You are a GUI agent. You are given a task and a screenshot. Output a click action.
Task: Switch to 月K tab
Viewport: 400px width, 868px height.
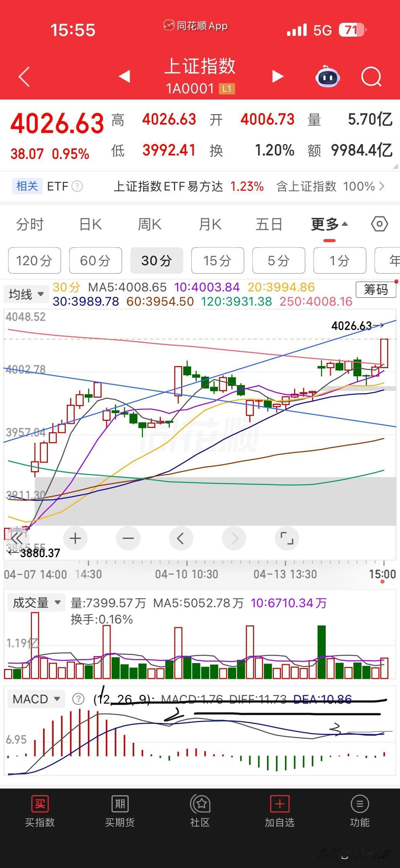[x=210, y=224]
